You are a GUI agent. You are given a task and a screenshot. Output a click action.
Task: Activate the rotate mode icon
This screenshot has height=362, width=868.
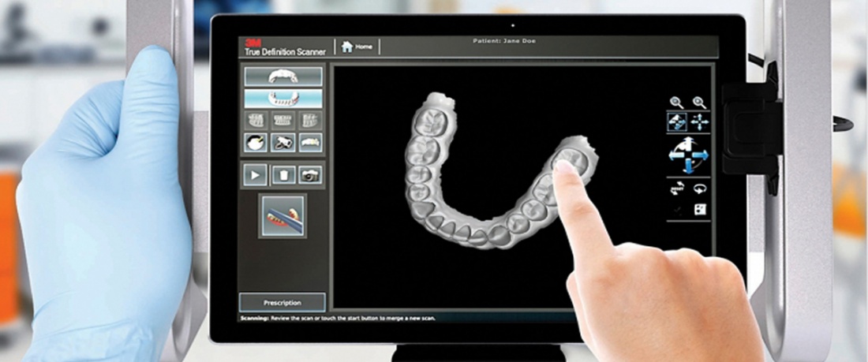point(676,122)
